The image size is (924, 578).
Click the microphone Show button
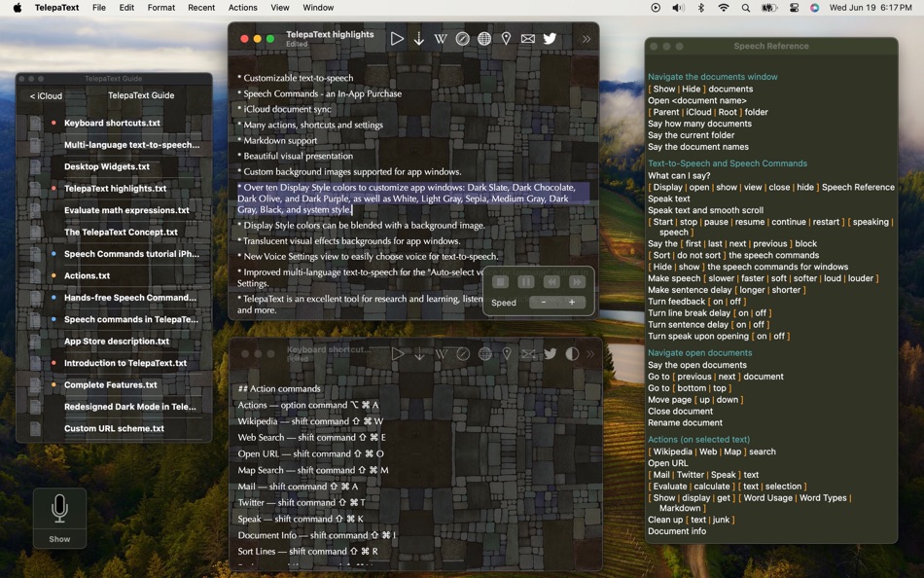pos(59,518)
